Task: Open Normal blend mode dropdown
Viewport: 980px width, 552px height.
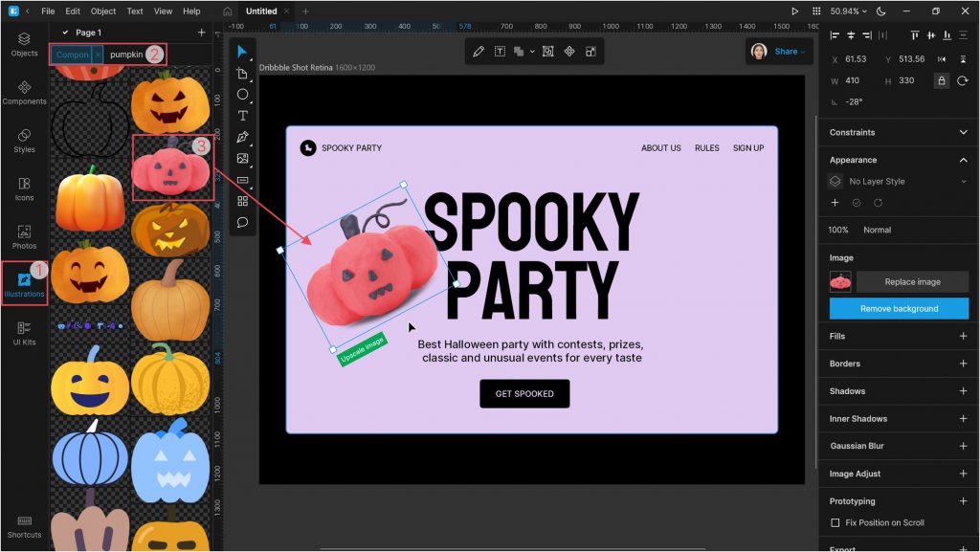Action: [x=877, y=230]
